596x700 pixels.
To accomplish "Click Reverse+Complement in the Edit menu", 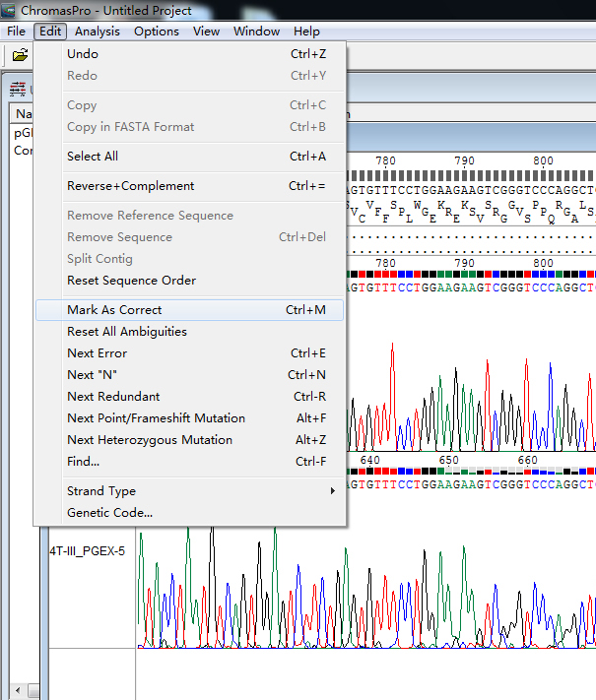I will (130, 186).
